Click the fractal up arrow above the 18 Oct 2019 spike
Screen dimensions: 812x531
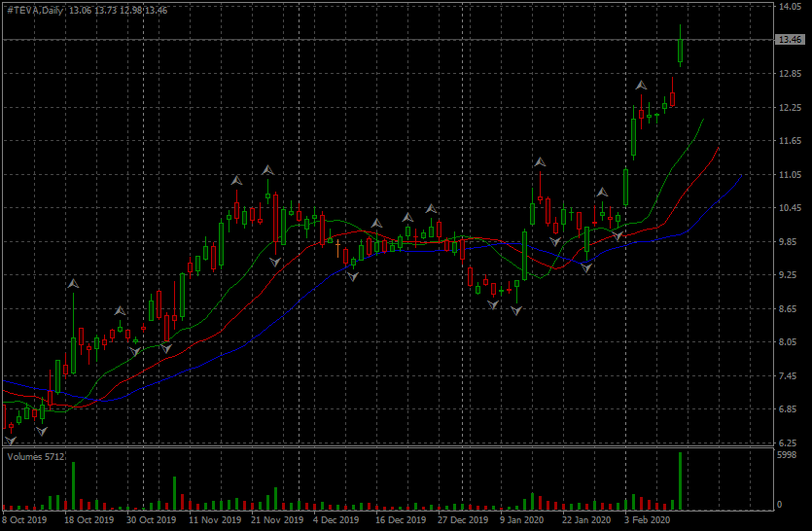click(x=73, y=283)
